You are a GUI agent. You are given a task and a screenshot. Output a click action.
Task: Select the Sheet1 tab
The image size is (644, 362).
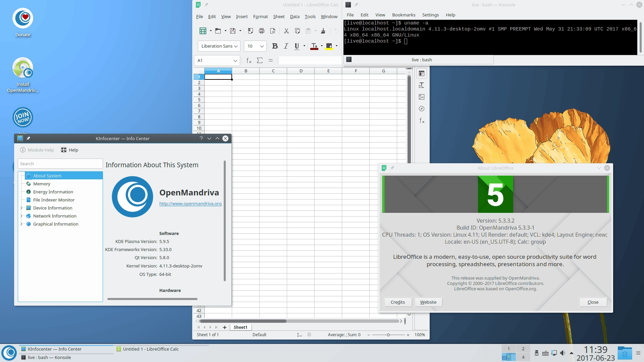click(240, 327)
